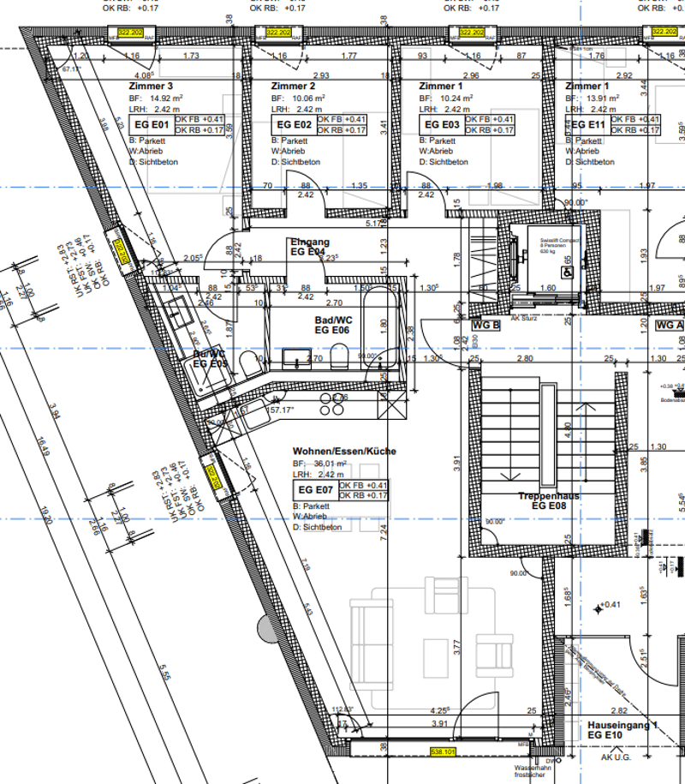Screen dimensions: 685x784
Task: Click the Bad/WC EG E06 label
Action: tap(333, 325)
